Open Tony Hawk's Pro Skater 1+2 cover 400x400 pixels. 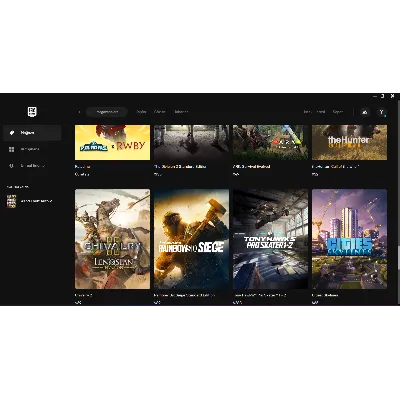(271, 239)
